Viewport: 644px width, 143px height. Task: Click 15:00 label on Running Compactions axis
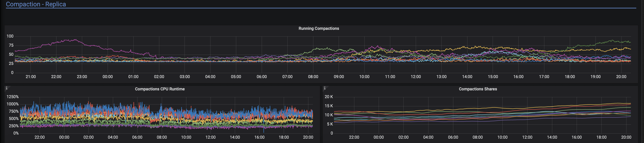click(x=493, y=77)
